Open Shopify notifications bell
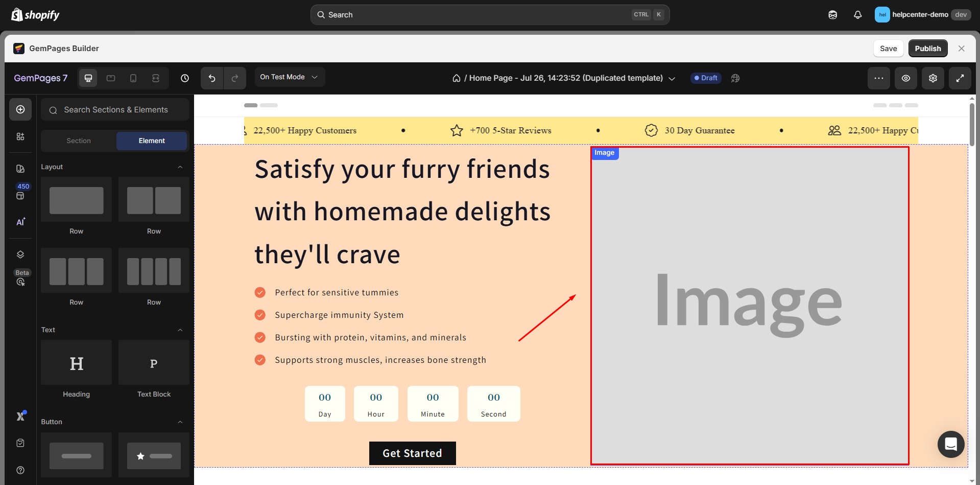The height and width of the screenshot is (485, 980). 857,15
